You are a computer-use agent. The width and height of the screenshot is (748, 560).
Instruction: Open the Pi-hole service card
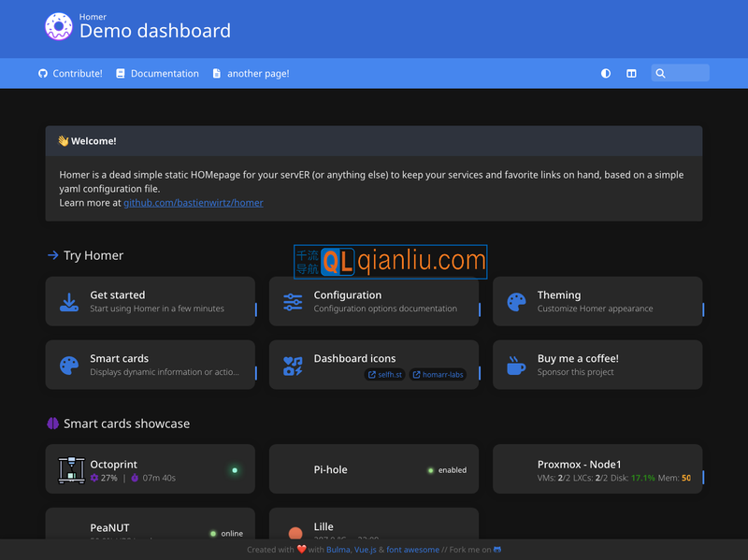pyautogui.click(x=373, y=469)
